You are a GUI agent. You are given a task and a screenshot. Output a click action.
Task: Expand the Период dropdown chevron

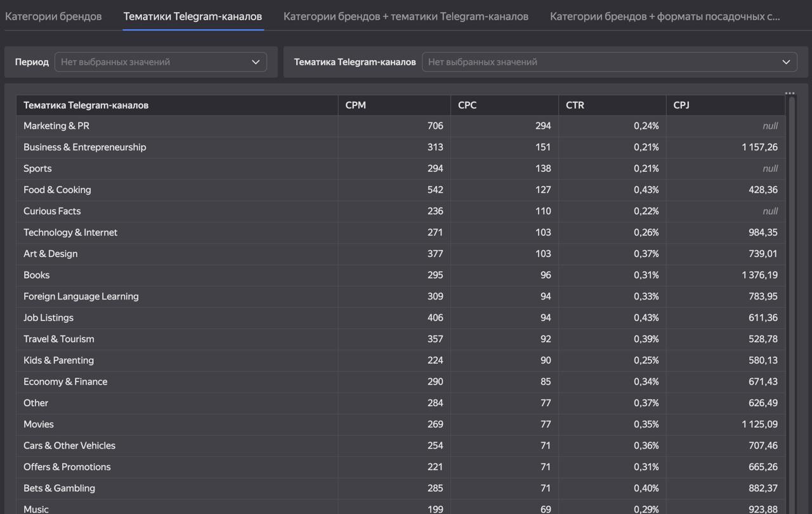256,62
